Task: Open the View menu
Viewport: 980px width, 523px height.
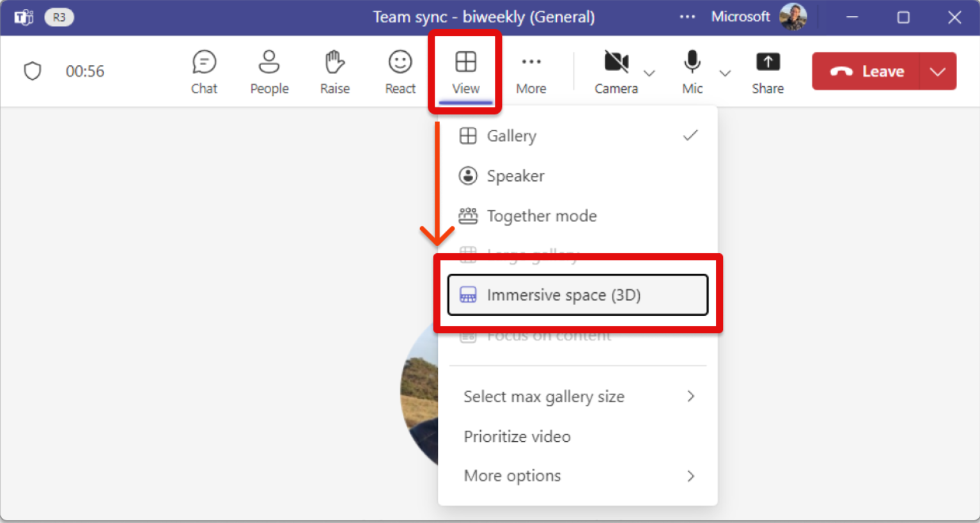Action: [x=465, y=71]
